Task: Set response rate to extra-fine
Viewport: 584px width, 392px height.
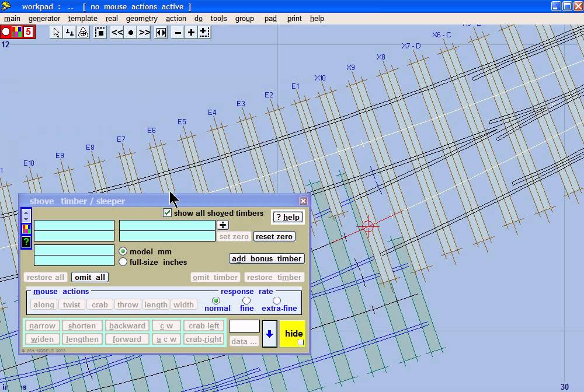Action: click(x=277, y=300)
